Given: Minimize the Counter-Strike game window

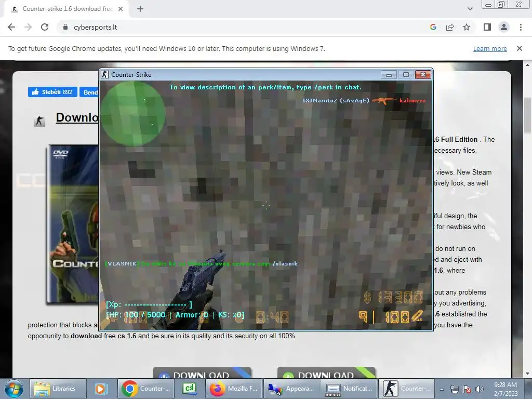Looking at the screenshot, I should (x=389, y=74).
